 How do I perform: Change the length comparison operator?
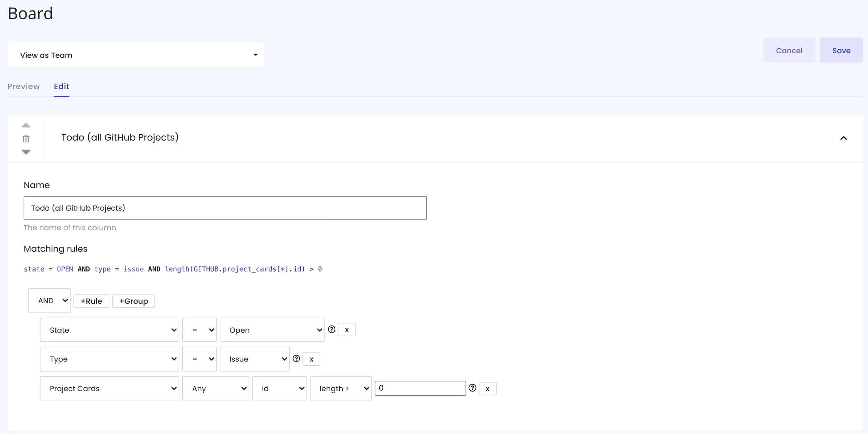340,388
